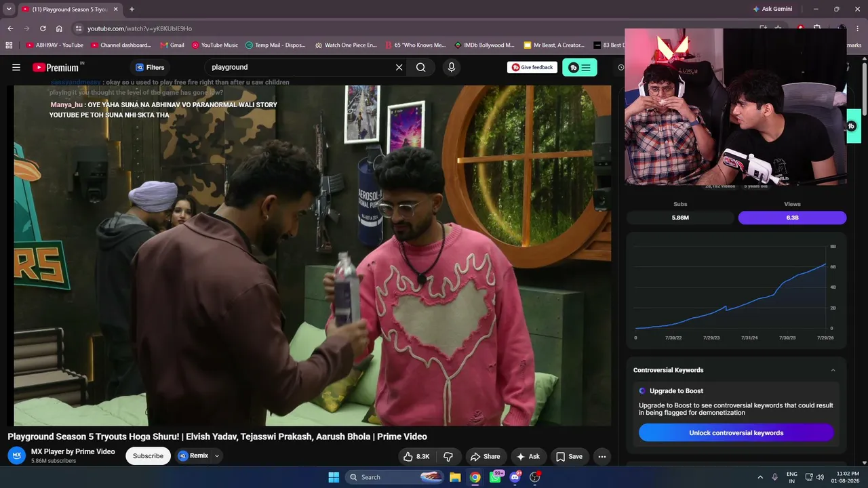Open a new browser tab
This screenshot has width=868, height=488.
pyautogui.click(x=132, y=9)
